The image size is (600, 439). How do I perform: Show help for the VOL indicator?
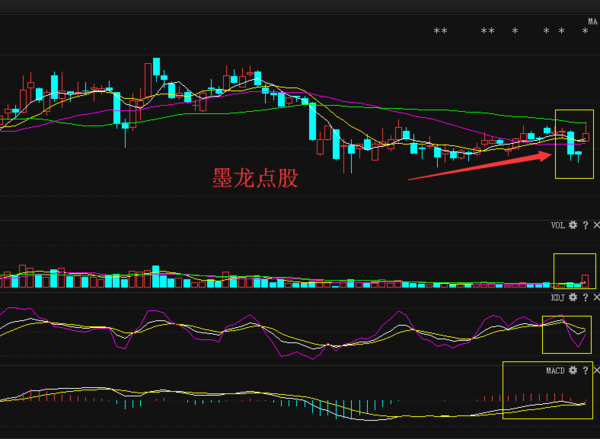585,225
